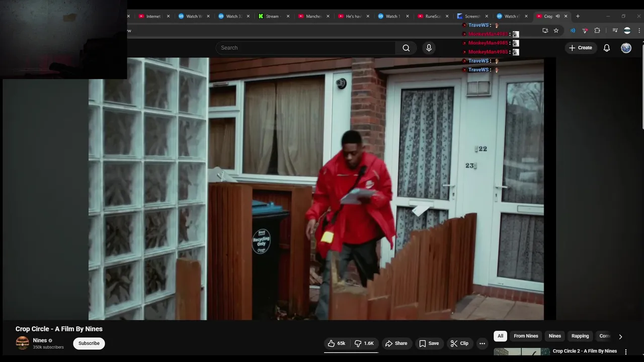Click the video player to pause

pos(316,189)
